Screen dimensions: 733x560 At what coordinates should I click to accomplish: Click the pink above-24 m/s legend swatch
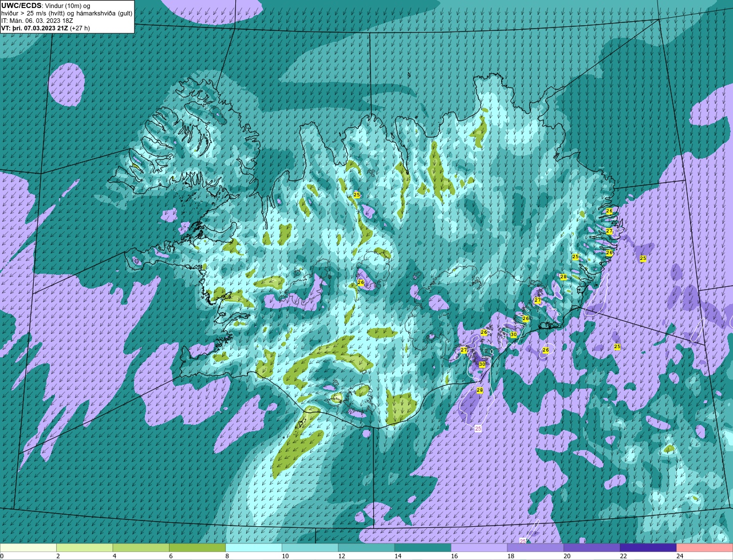704,547
